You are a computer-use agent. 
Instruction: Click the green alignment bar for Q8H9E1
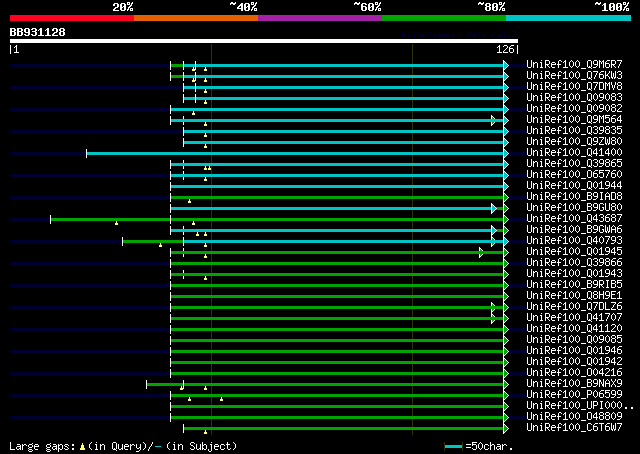337,297
